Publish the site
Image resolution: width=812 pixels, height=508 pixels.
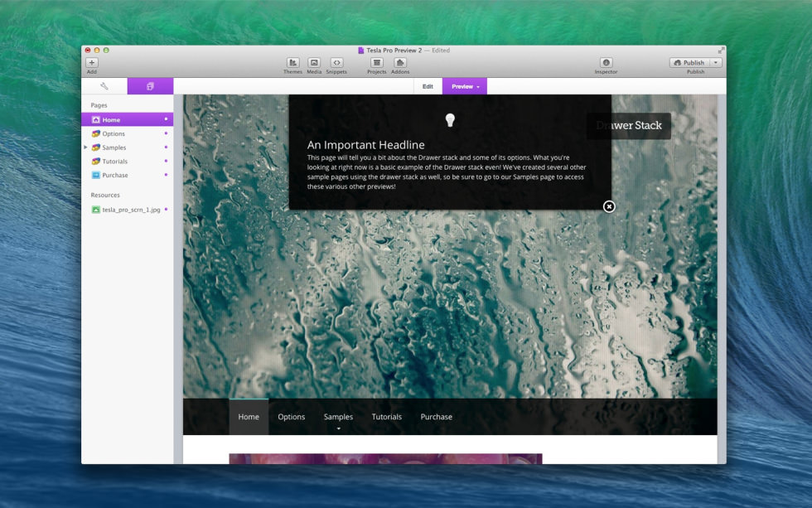(x=689, y=63)
